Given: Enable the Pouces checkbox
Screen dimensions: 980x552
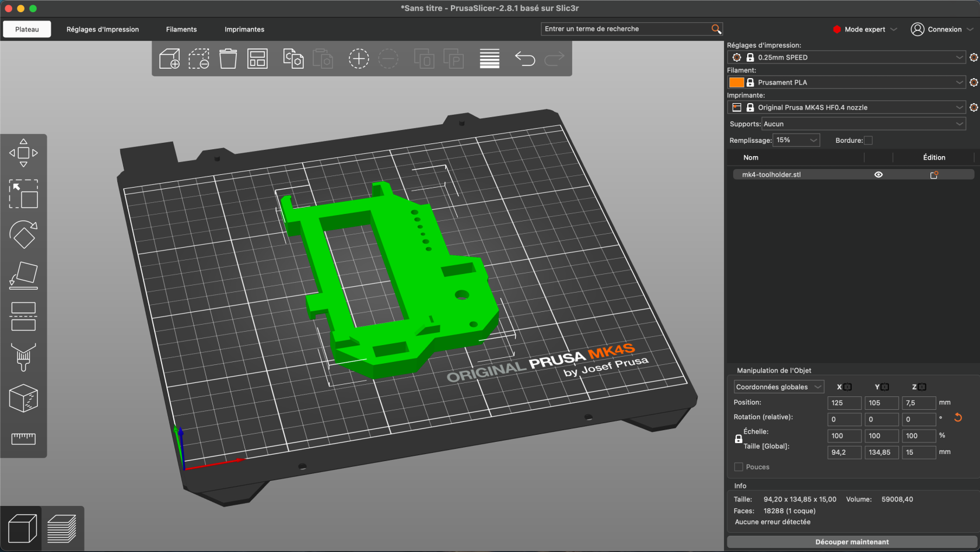Looking at the screenshot, I should (738, 467).
